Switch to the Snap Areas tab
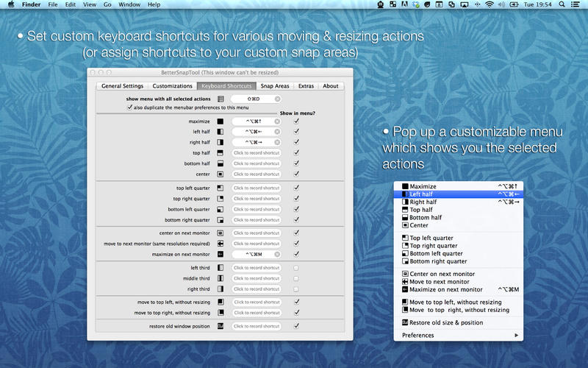588x368 pixels. [x=276, y=86]
